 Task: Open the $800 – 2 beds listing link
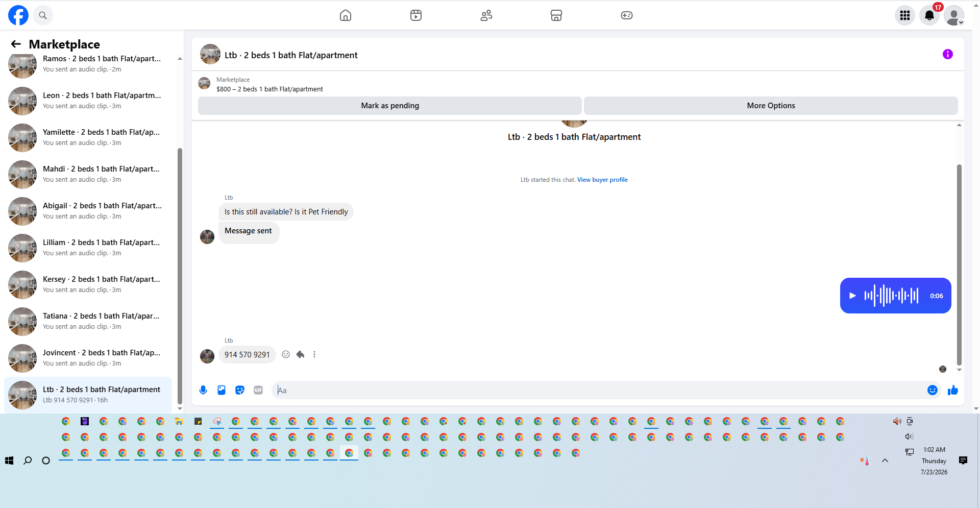[x=269, y=89]
